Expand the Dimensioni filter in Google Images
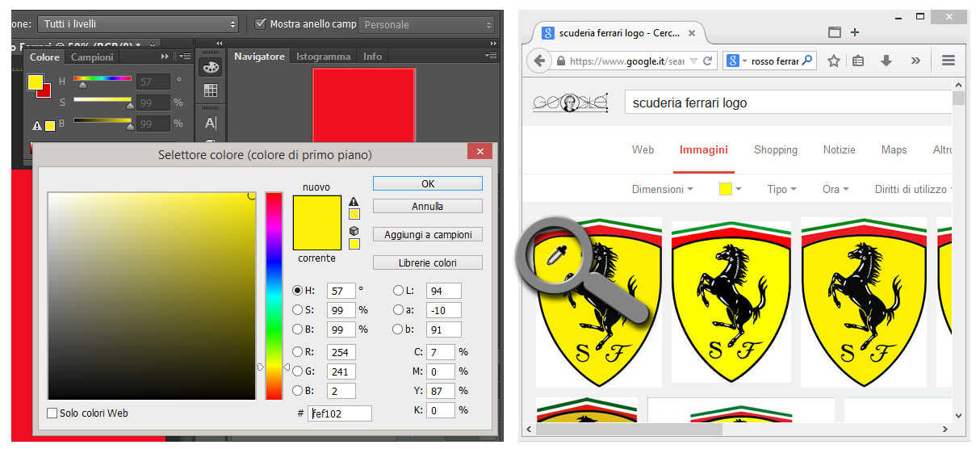Screen dimensions: 980x449 tap(663, 189)
